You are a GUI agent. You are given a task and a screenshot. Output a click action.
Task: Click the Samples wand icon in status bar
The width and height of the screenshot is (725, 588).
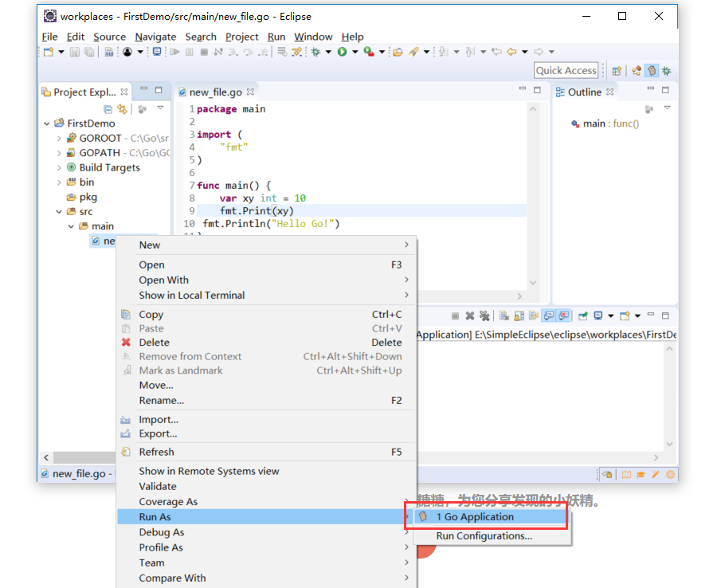(x=656, y=475)
